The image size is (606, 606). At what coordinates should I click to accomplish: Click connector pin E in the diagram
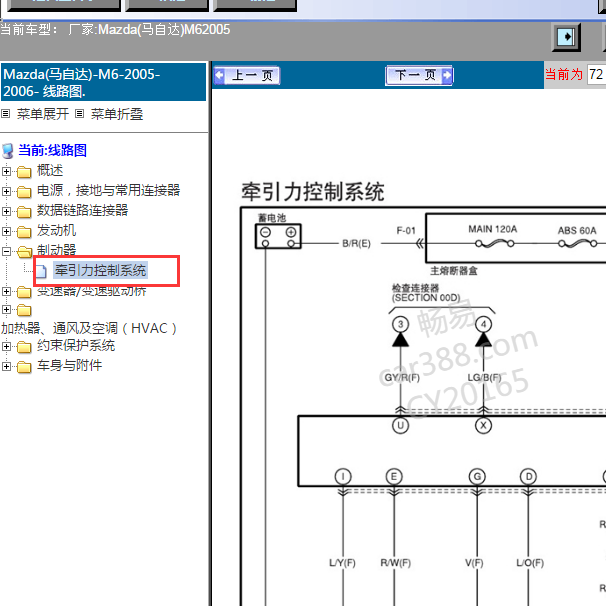click(394, 477)
